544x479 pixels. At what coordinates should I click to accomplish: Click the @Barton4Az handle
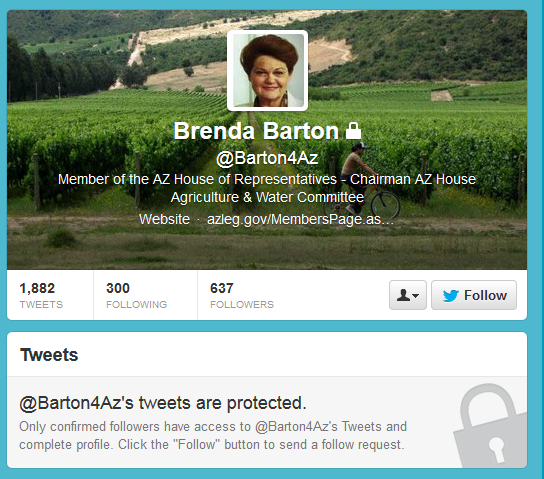[267, 158]
